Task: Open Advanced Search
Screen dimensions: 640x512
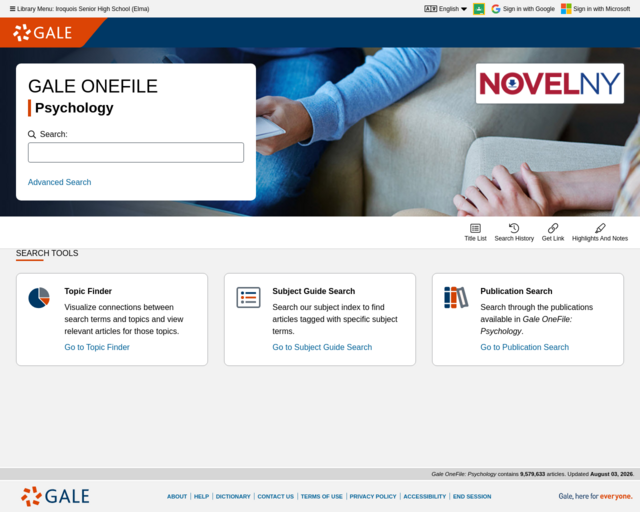Action: 60,182
